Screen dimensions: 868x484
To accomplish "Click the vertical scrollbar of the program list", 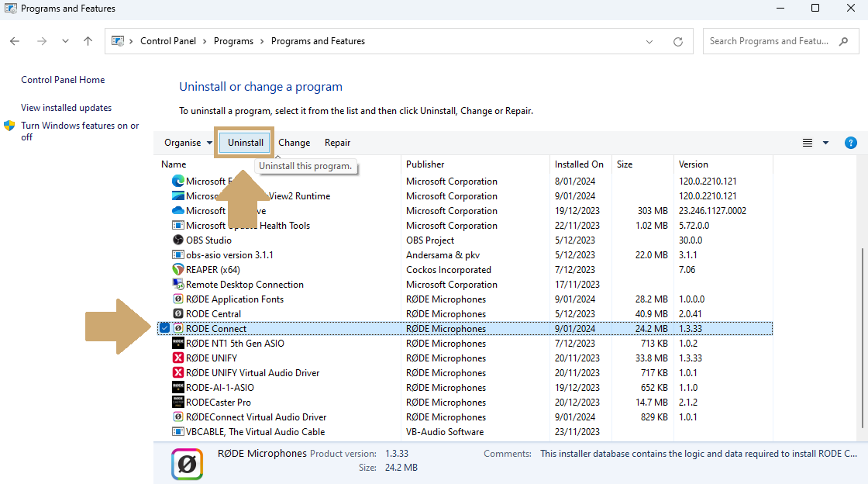I will 862,338.
